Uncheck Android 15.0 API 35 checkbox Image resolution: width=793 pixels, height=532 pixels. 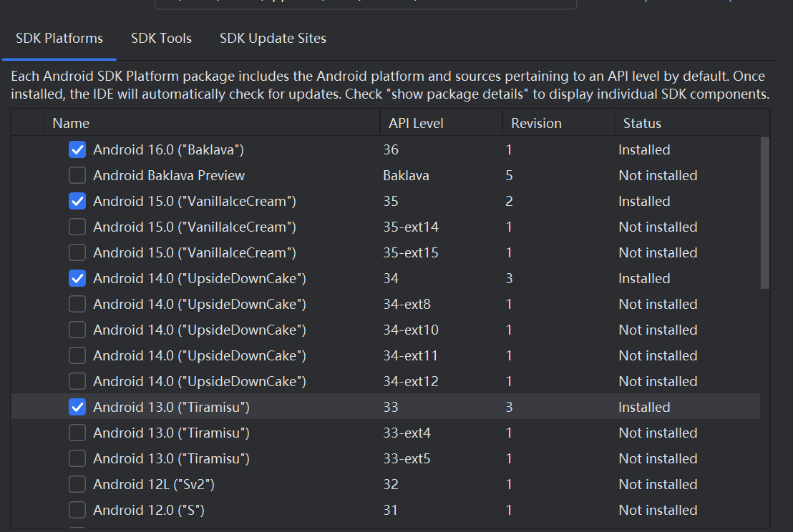pos(77,201)
